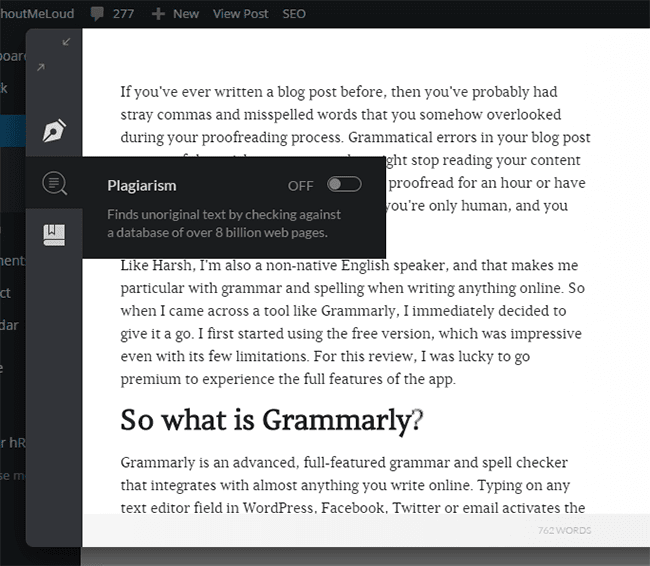650x566 pixels.
Task: Toggle the Plagiarism switch on
Action: (343, 185)
